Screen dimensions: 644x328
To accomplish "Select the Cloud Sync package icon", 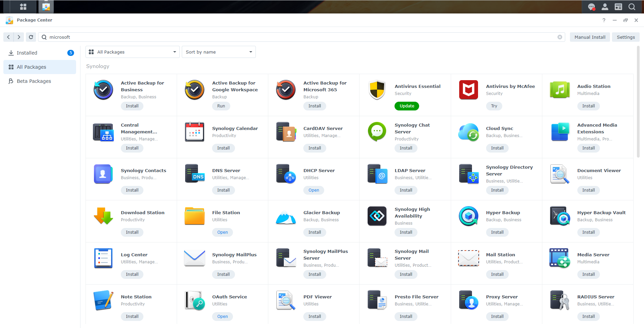I will 468,132.
